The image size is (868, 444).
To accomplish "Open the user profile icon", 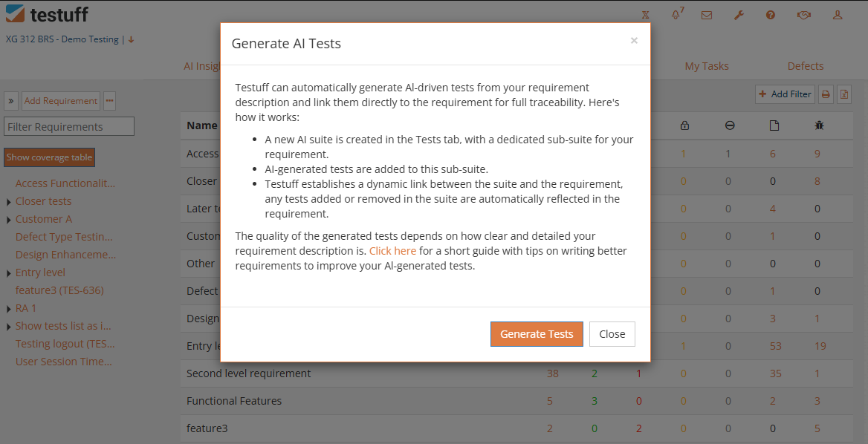I will click(838, 16).
